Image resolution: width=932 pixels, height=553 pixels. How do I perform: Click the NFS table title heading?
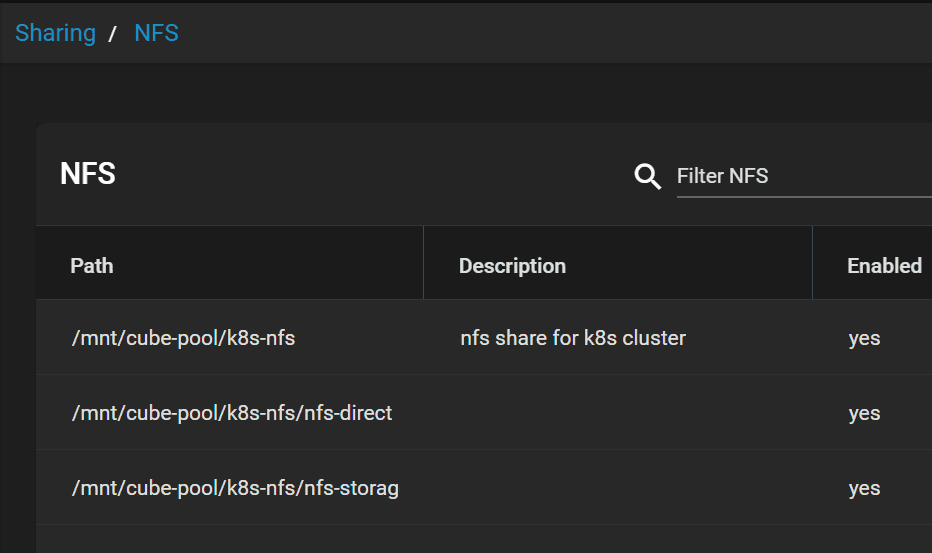tap(88, 174)
